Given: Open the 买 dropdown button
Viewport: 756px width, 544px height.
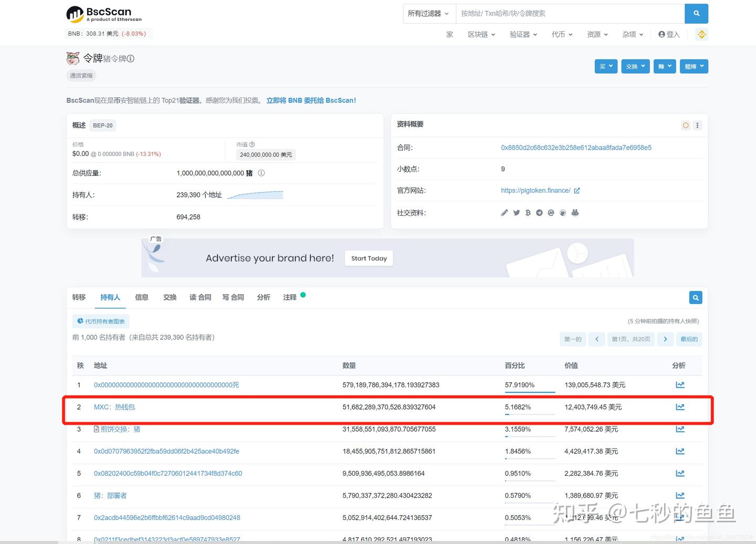Looking at the screenshot, I should click(606, 66).
